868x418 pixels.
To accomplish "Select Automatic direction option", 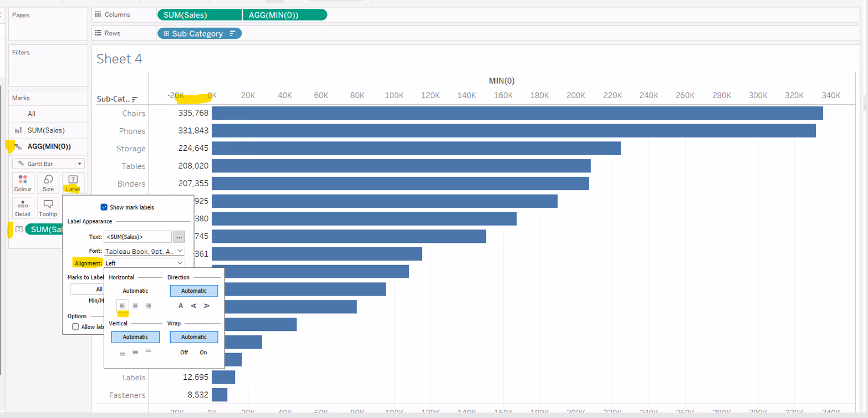I will (194, 291).
